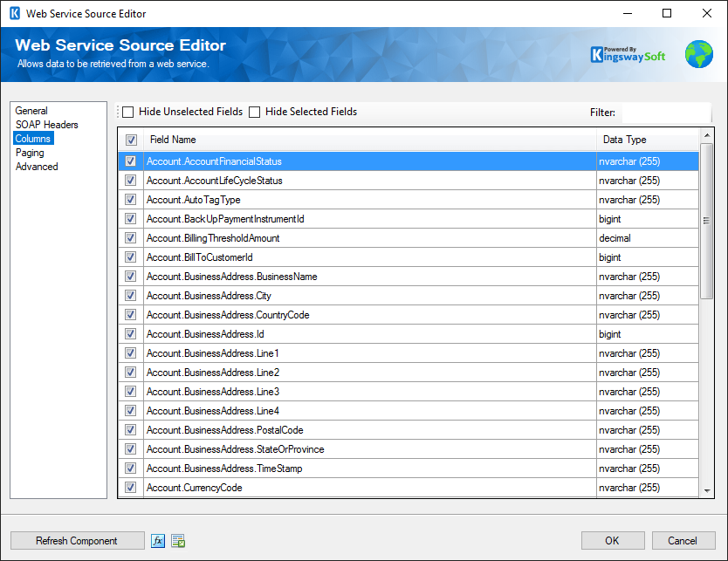Image resolution: width=728 pixels, height=561 pixels.
Task: Select the Account.BusinessAddress.Line3 field name
Action: click(x=213, y=392)
